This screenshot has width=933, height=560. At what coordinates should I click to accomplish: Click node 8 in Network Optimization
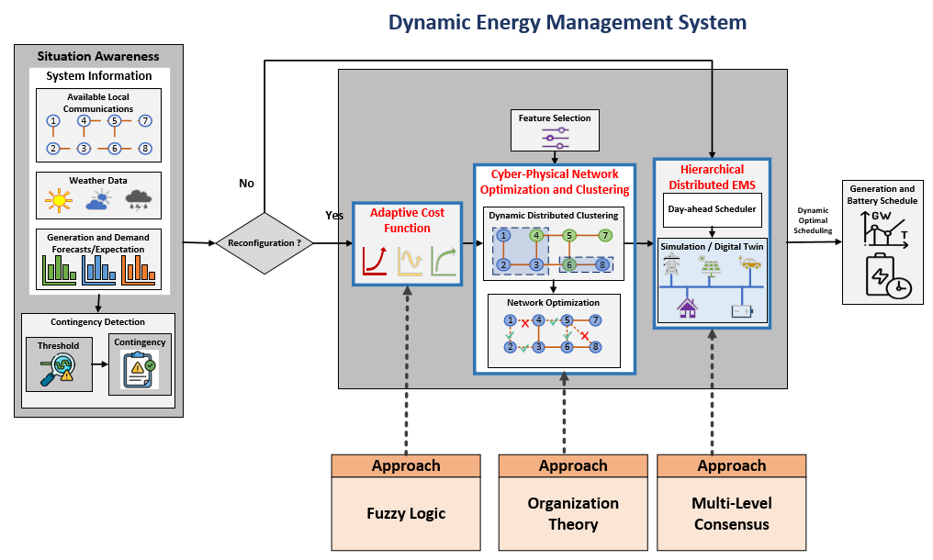coord(595,347)
